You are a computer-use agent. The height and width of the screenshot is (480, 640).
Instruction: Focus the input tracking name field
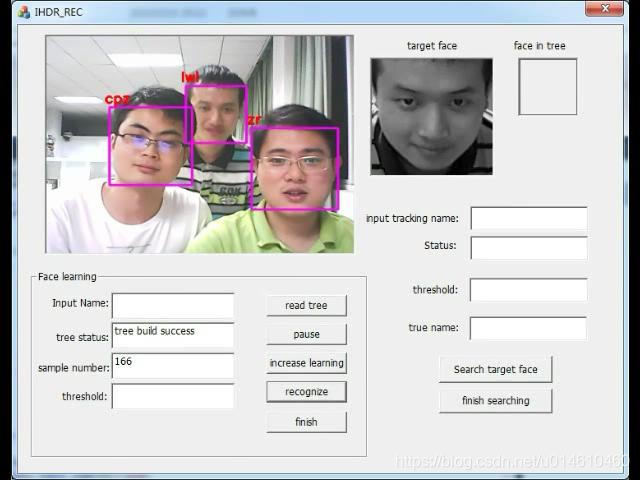point(529,218)
